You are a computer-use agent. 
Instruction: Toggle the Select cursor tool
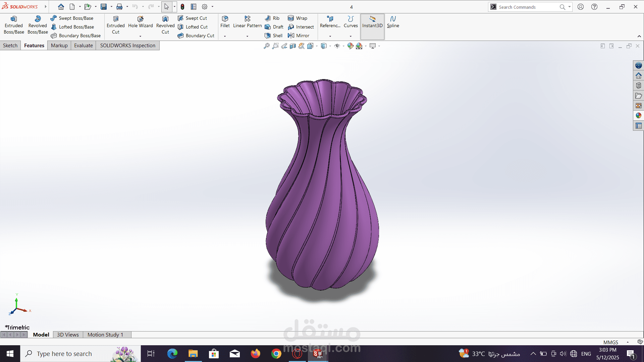[x=167, y=7]
